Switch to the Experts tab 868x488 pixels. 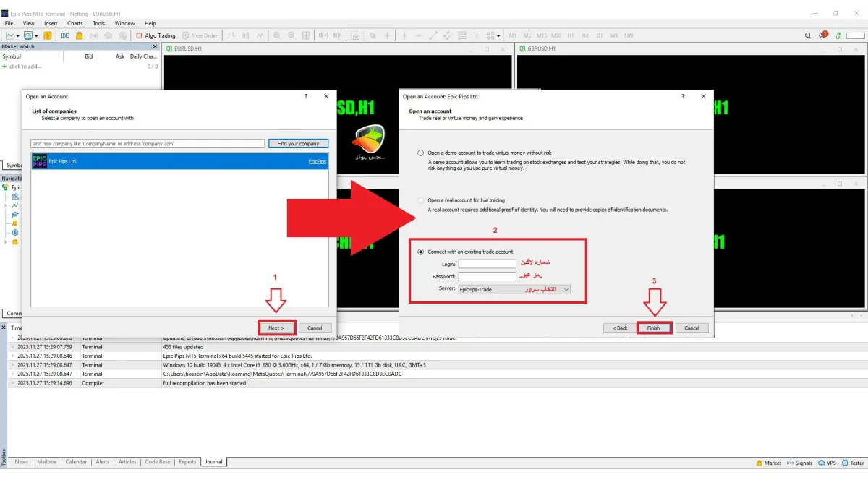[187, 462]
